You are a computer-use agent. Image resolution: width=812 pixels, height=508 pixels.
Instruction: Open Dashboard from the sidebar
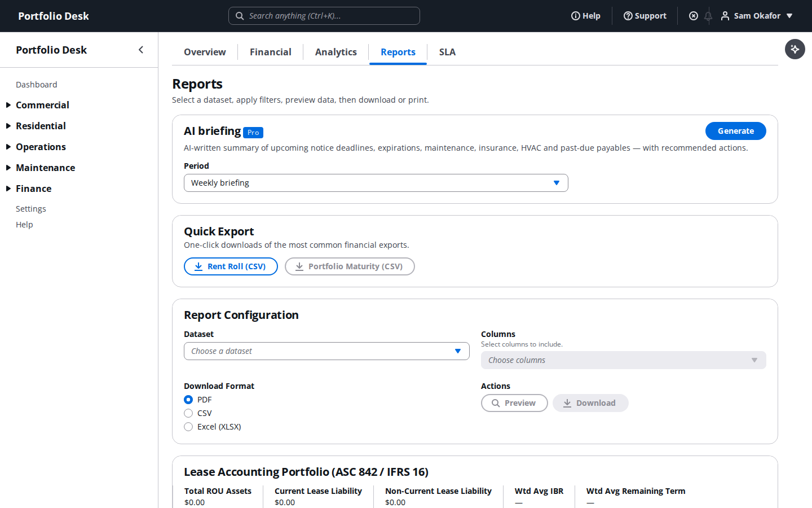[x=37, y=85]
